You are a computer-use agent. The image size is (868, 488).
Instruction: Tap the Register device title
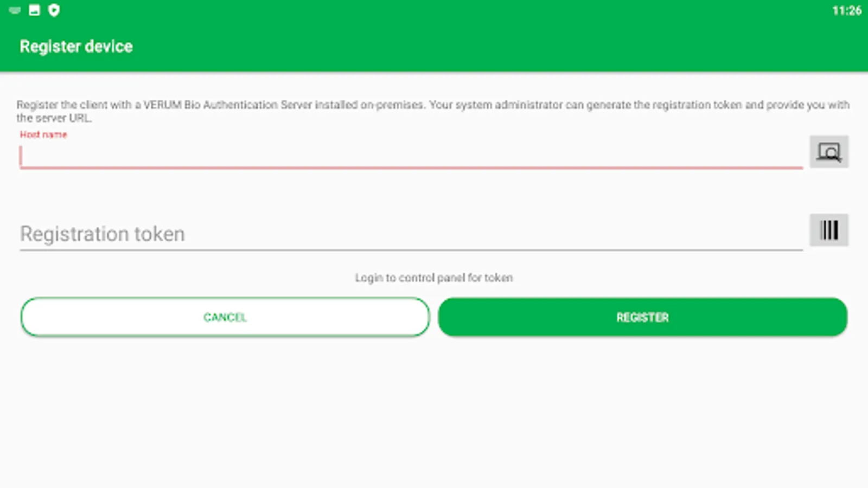click(x=76, y=47)
